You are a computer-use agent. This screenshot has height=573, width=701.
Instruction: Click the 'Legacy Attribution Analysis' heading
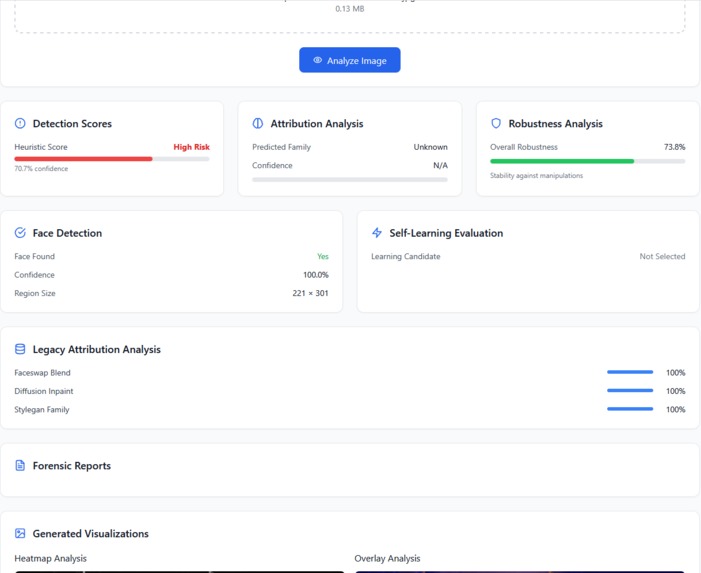(97, 349)
